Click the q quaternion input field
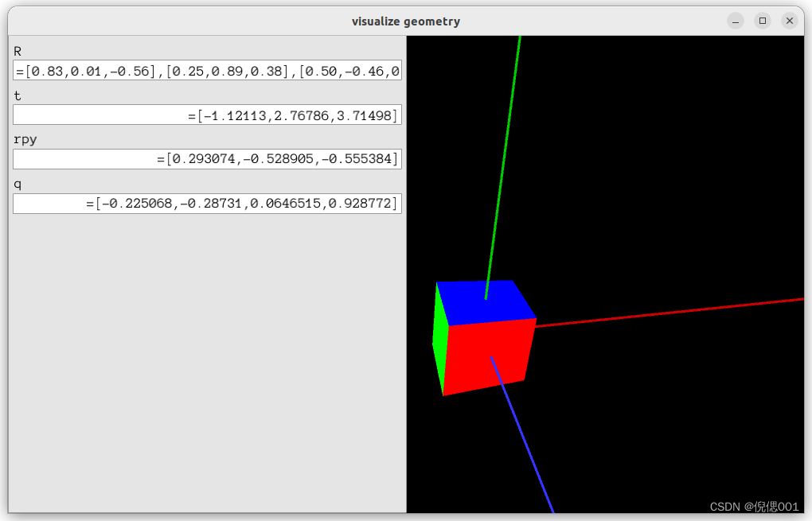The width and height of the screenshot is (812, 521). 207,204
